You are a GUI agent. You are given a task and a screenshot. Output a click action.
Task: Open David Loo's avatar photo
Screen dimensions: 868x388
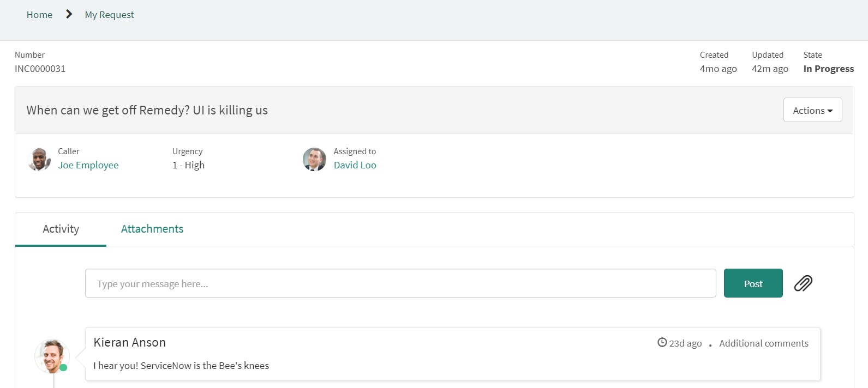tap(314, 159)
